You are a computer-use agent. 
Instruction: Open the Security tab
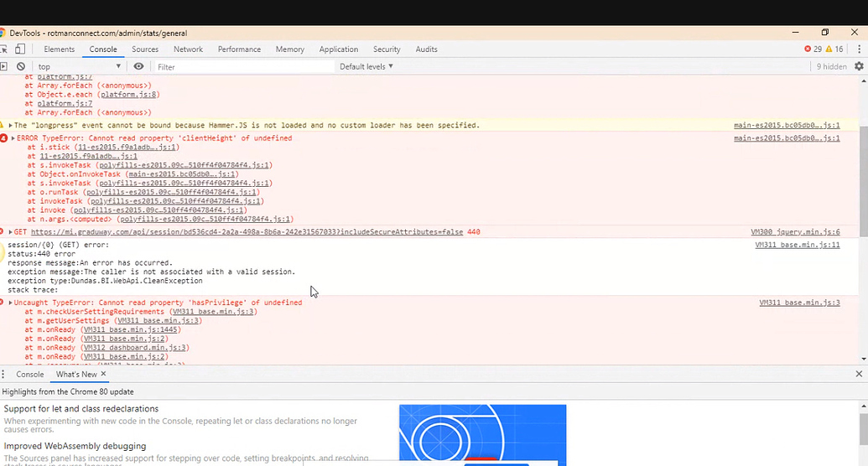coord(387,49)
